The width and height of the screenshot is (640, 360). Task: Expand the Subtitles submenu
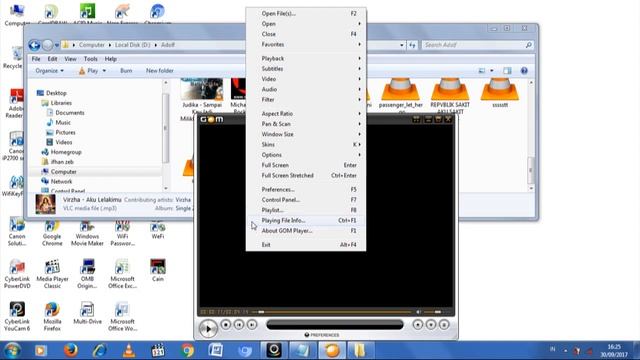pyautogui.click(x=306, y=69)
